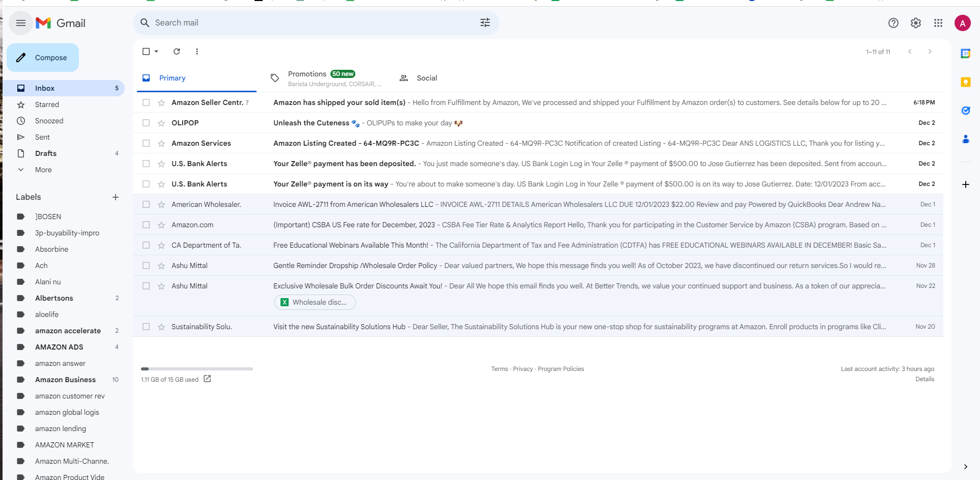Screen dimensions: 980x480
Task: Open storage management link icon
Action: point(207,379)
